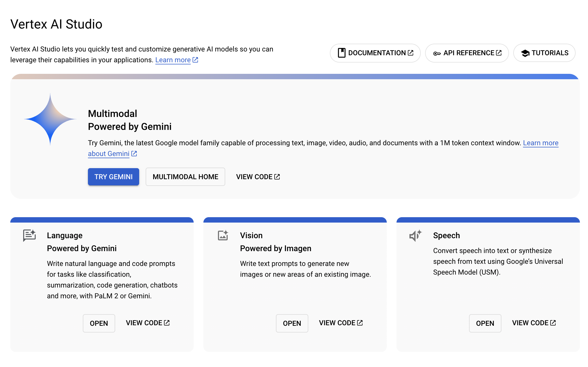The height and width of the screenshot is (367, 588).
Task: Click the Vision description about generating images
Action: tap(306, 269)
